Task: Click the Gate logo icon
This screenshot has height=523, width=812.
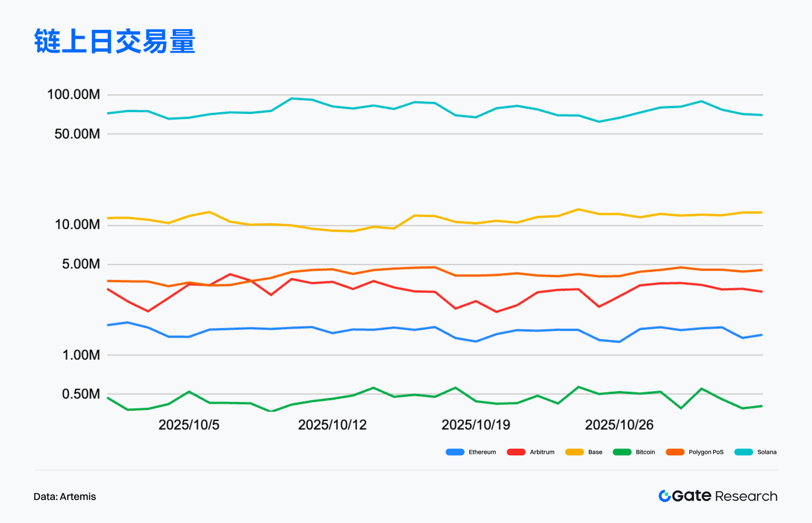Action: (x=665, y=496)
